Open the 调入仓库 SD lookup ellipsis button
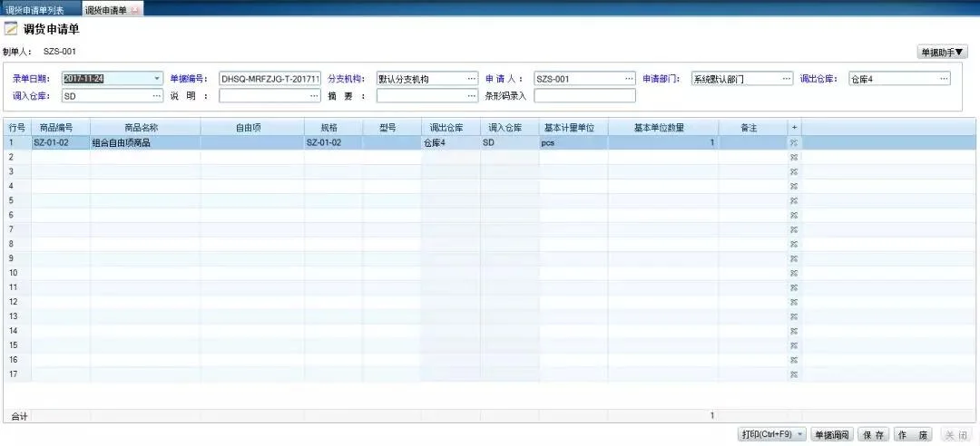980x446 pixels. point(157,96)
